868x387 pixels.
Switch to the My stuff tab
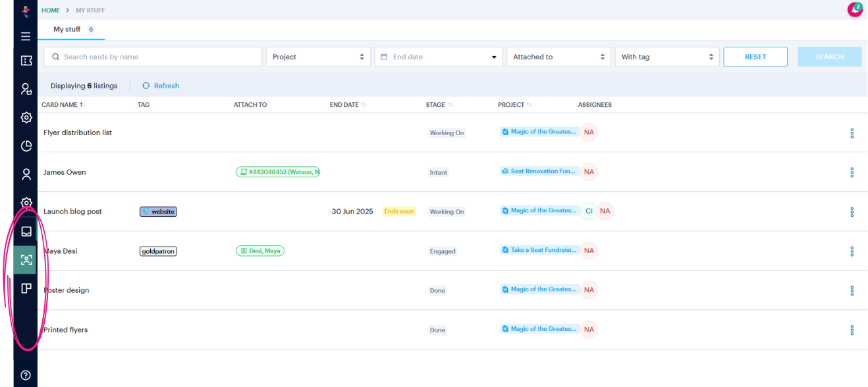pos(66,29)
